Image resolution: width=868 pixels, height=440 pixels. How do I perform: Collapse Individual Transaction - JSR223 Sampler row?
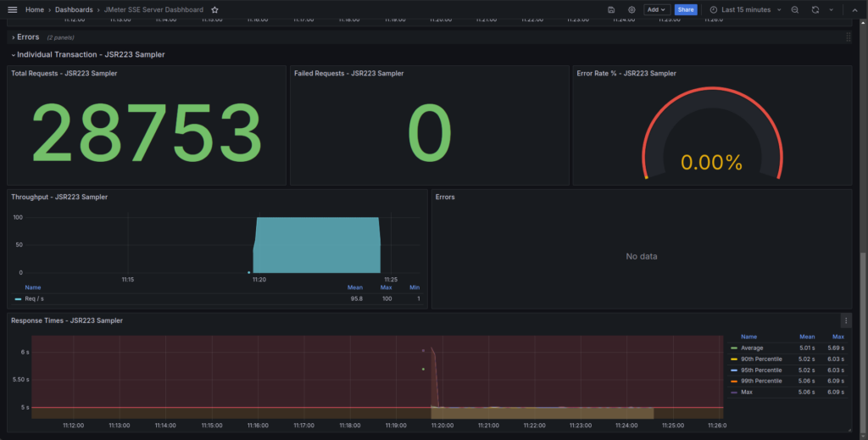pyautogui.click(x=88, y=55)
